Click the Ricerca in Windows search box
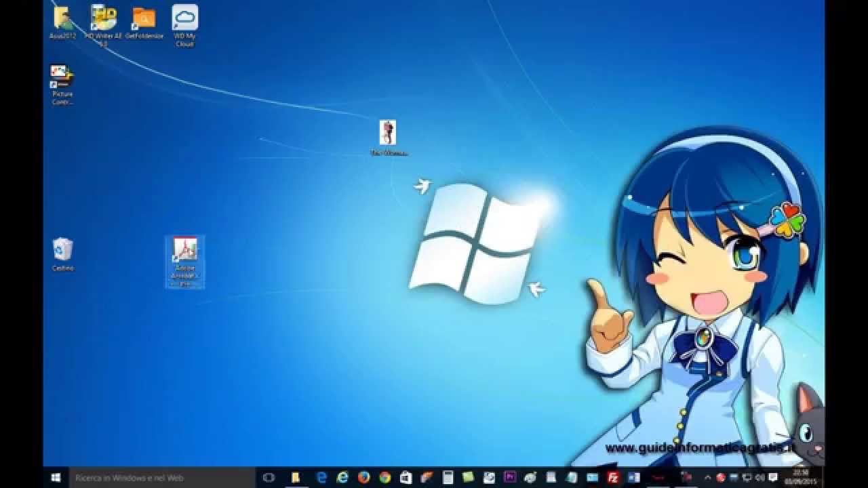Screen dimensions: 868x488 162,478
